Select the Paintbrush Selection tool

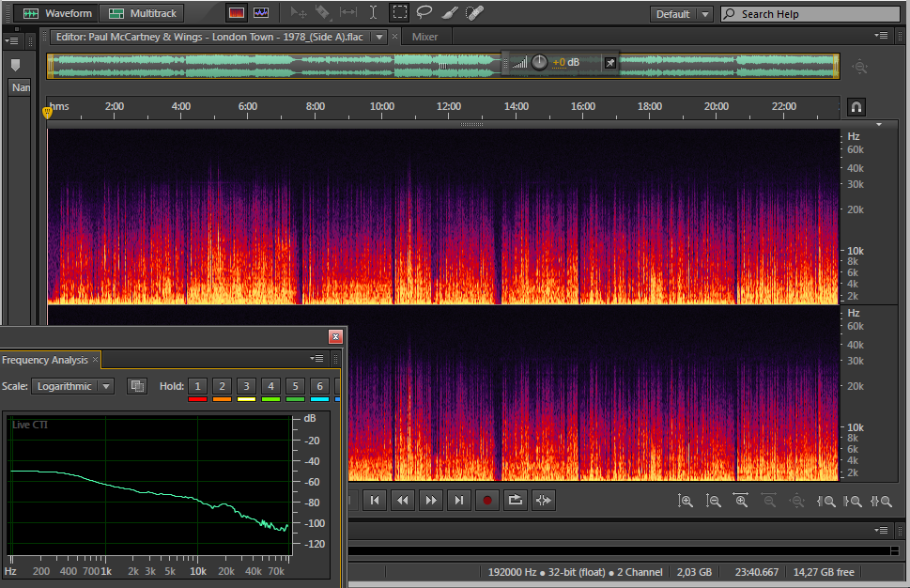451,13
